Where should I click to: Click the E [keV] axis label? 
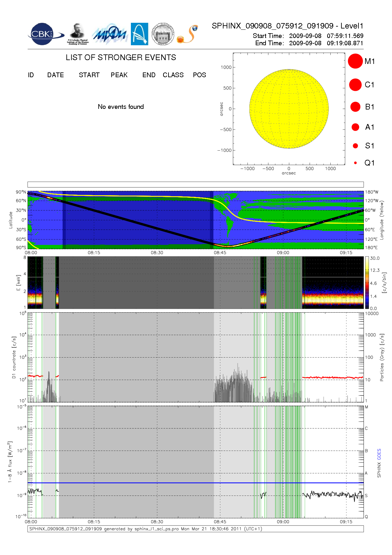[x=18, y=283]
